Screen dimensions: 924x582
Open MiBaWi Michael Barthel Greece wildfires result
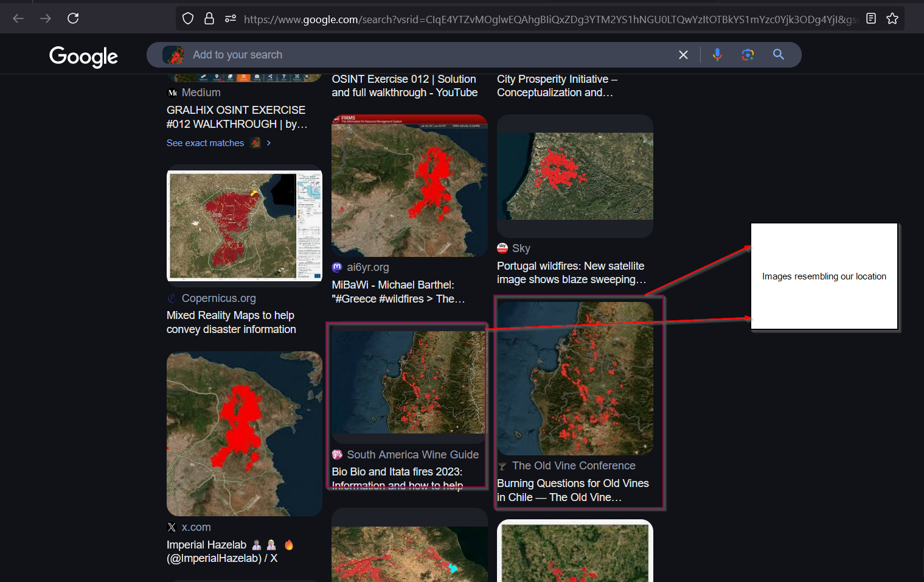398,292
